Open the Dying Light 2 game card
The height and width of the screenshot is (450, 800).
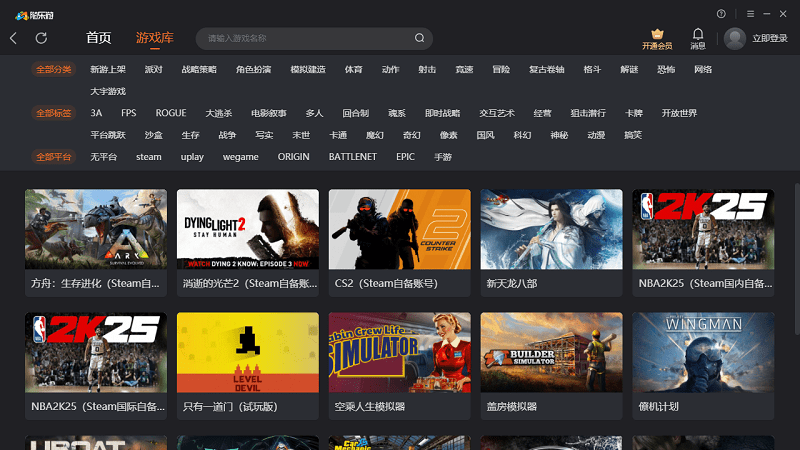pos(248,242)
